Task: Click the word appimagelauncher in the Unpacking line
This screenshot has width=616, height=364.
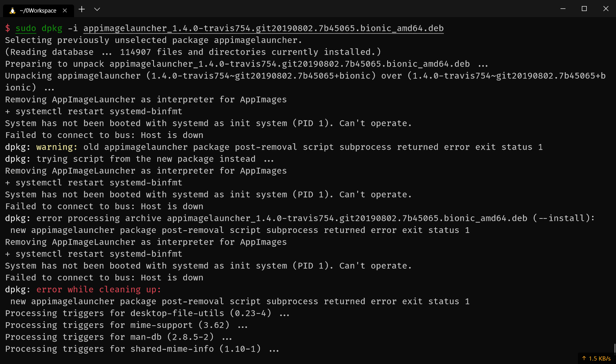Action: pyautogui.click(x=100, y=76)
